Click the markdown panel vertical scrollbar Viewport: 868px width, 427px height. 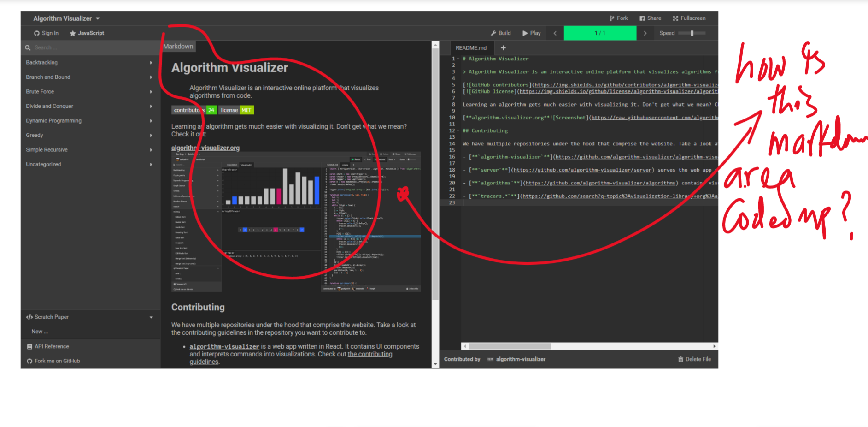pyautogui.click(x=435, y=175)
